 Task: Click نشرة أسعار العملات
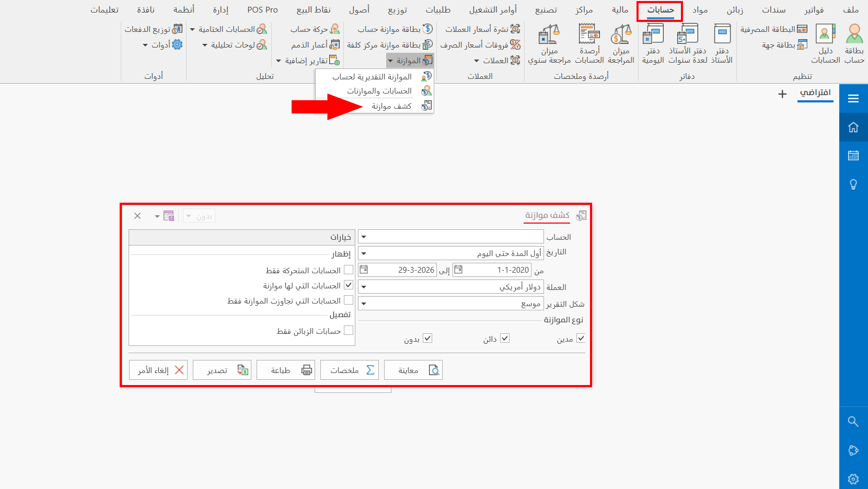[482, 29]
